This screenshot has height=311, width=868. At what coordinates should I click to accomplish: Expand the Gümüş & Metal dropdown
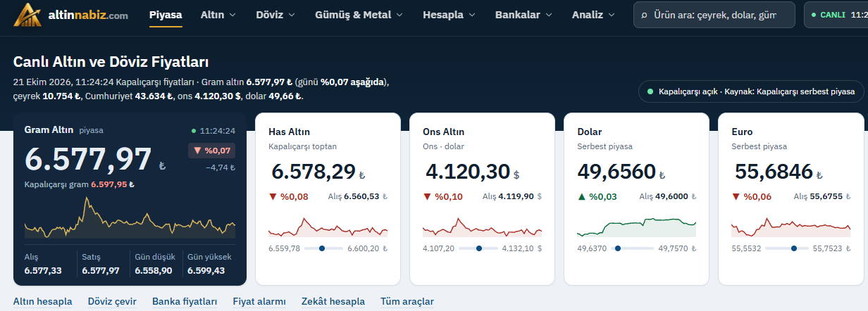pos(359,15)
